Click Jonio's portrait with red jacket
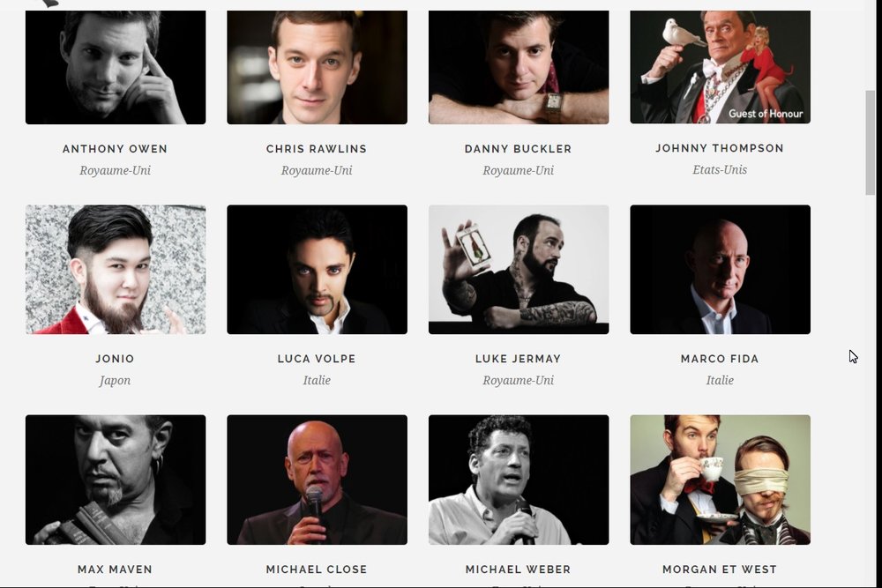The height and width of the screenshot is (588, 882). pos(116,269)
